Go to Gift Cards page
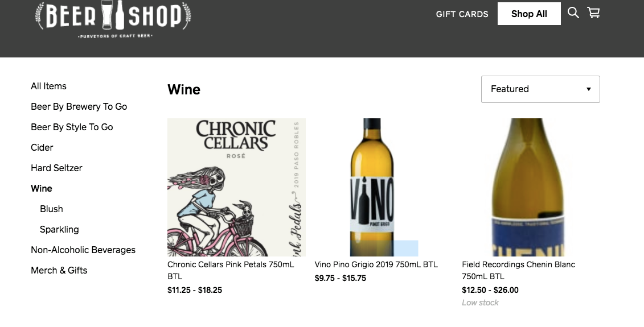This screenshot has height=327, width=644. [462, 14]
